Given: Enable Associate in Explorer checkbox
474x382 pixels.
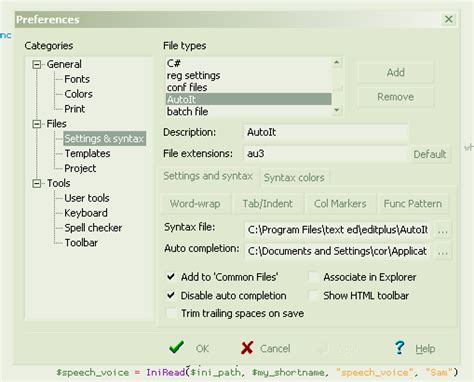Looking at the screenshot, I should point(313,277).
